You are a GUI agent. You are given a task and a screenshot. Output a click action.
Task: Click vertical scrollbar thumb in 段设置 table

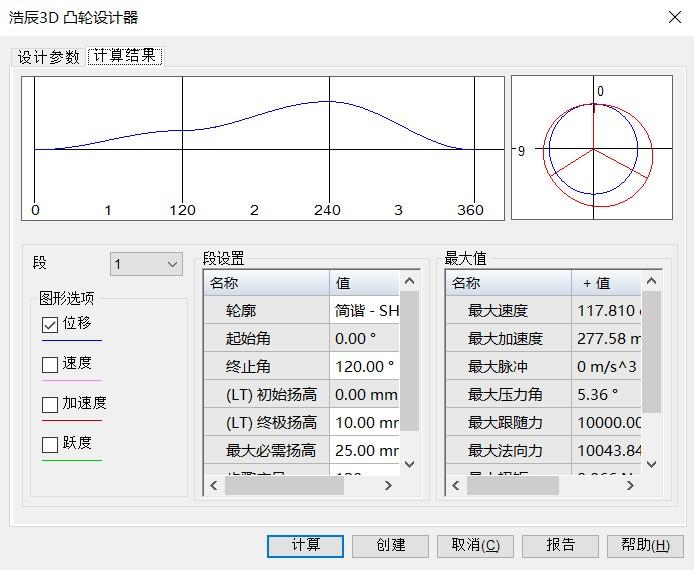pos(409,361)
